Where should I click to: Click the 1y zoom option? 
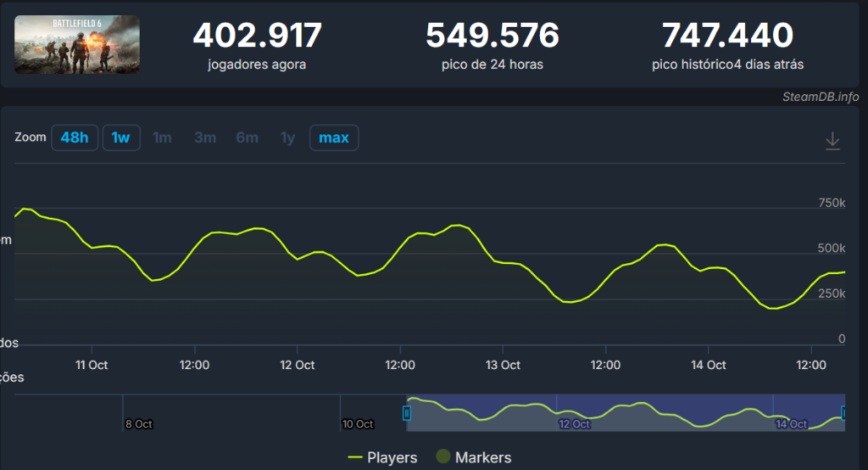click(x=288, y=137)
